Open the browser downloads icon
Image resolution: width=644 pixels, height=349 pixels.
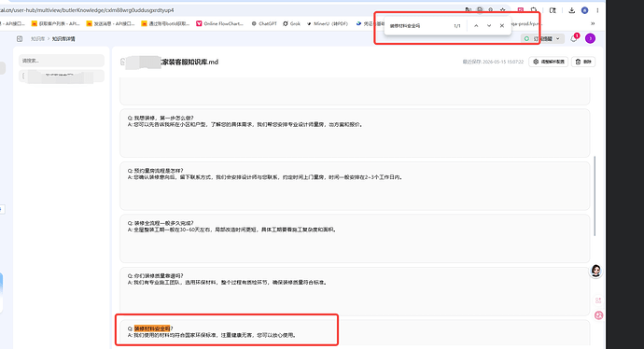(572, 10)
